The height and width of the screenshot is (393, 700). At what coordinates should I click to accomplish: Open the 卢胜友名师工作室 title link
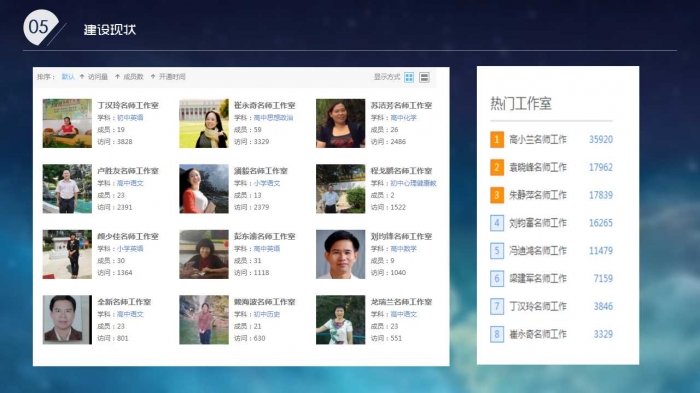point(128,171)
